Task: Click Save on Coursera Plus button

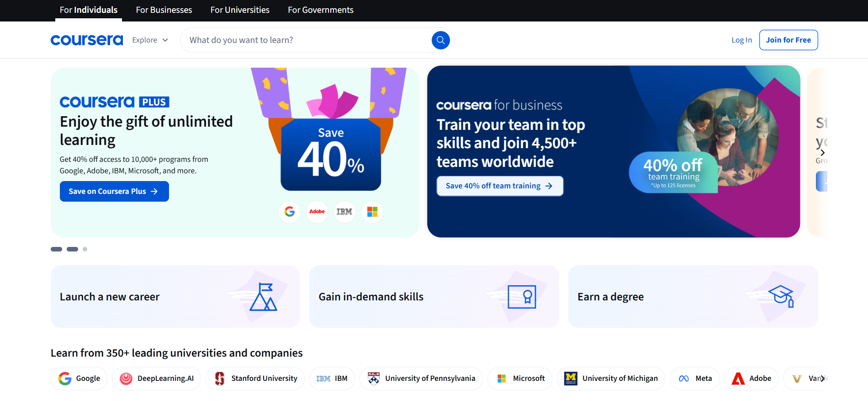Action: tap(114, 192)
